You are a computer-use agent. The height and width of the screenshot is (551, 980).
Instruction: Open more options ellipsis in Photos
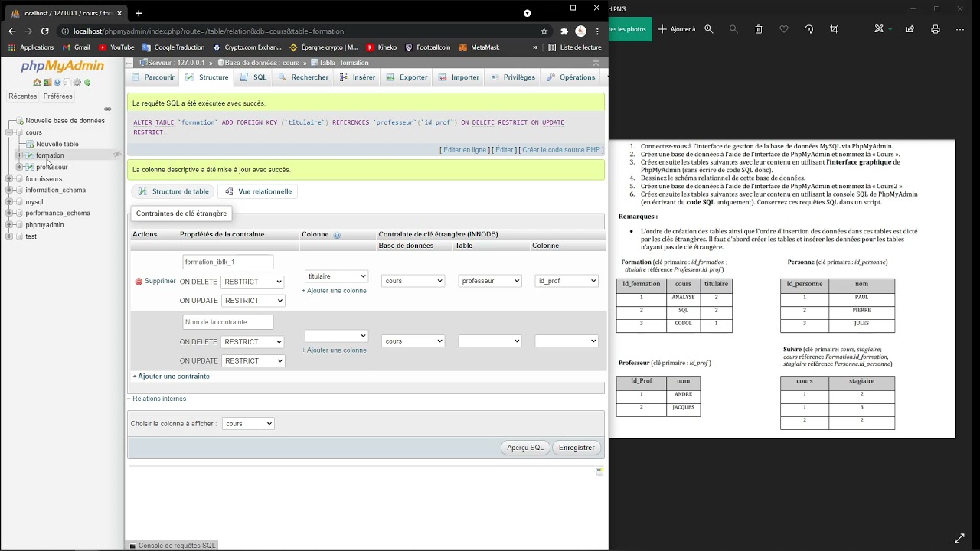(x=961, y=29)
